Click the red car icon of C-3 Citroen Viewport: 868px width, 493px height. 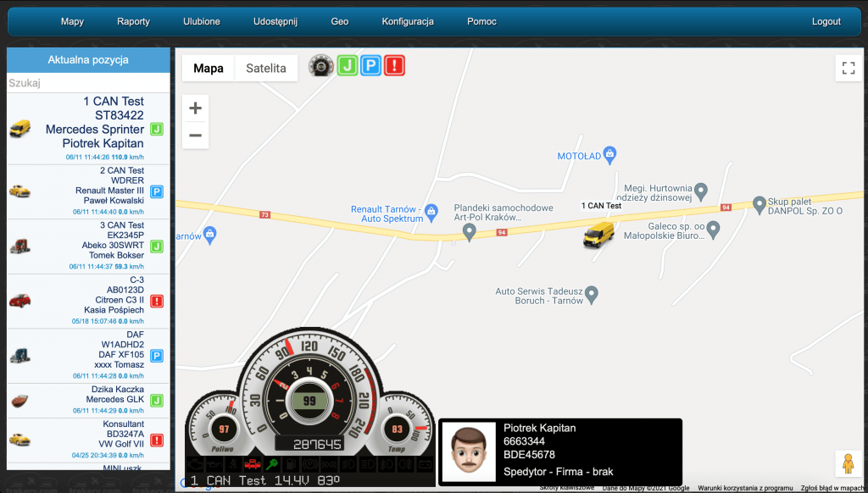[20, 301]
